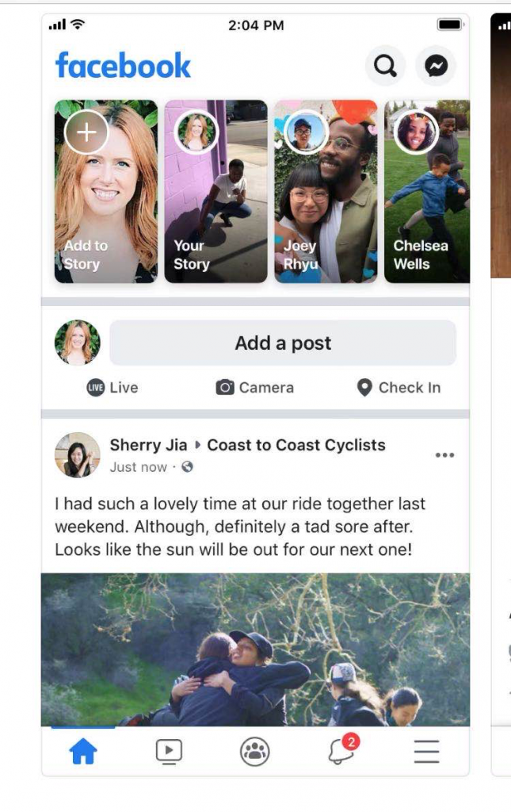Visit Sherry Jia's profile via her name
Viewport: 511px width, 812px height.
coord(148,445)
